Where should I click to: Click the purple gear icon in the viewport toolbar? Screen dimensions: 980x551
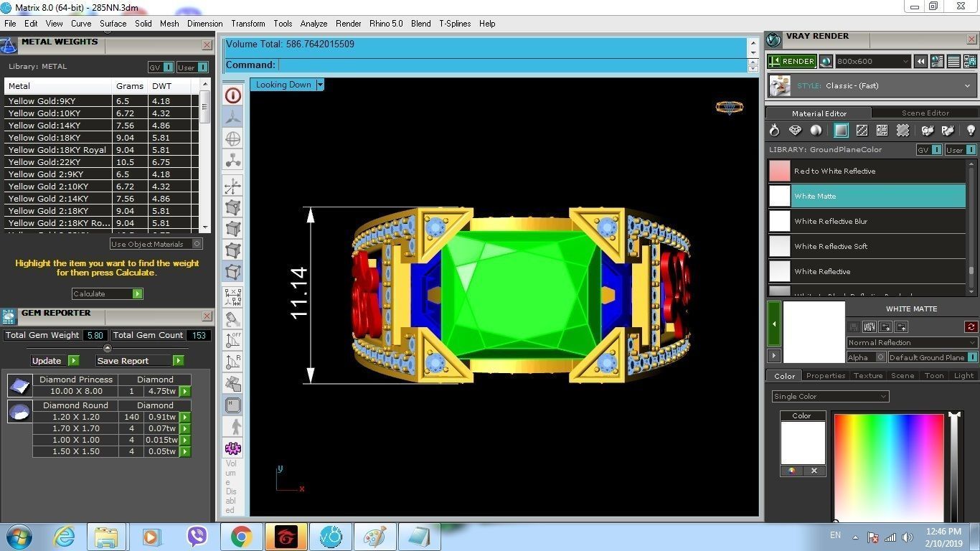click(x=233, y=448)
